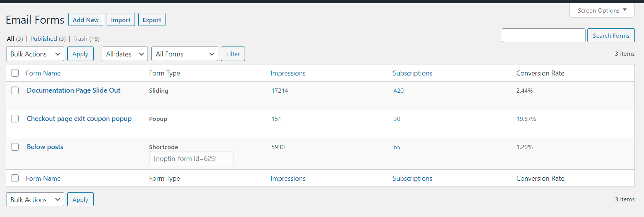Check the Documentation Page Slide Out row checkbox
Screen dimensions: 644x217
pos(15,90)
